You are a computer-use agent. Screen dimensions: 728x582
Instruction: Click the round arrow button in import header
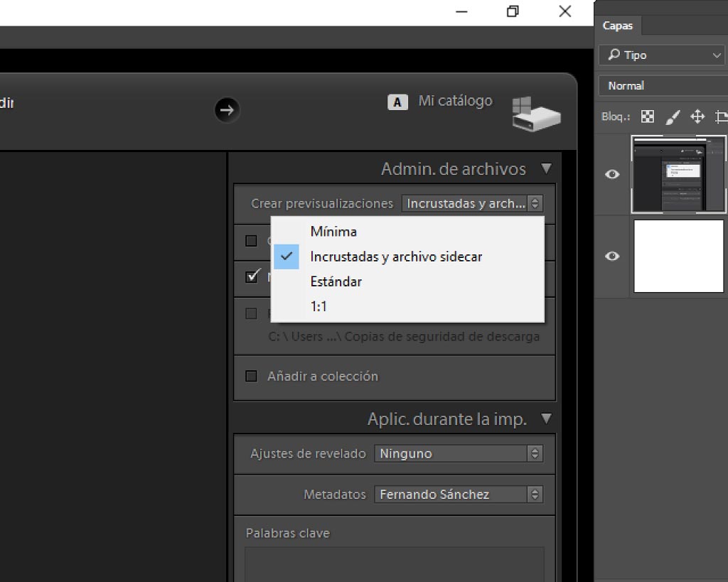(x=227, y=110)
